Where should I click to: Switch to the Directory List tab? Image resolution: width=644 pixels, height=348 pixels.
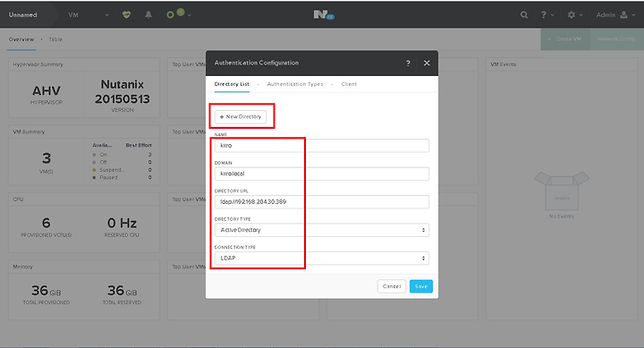[232, 84]
